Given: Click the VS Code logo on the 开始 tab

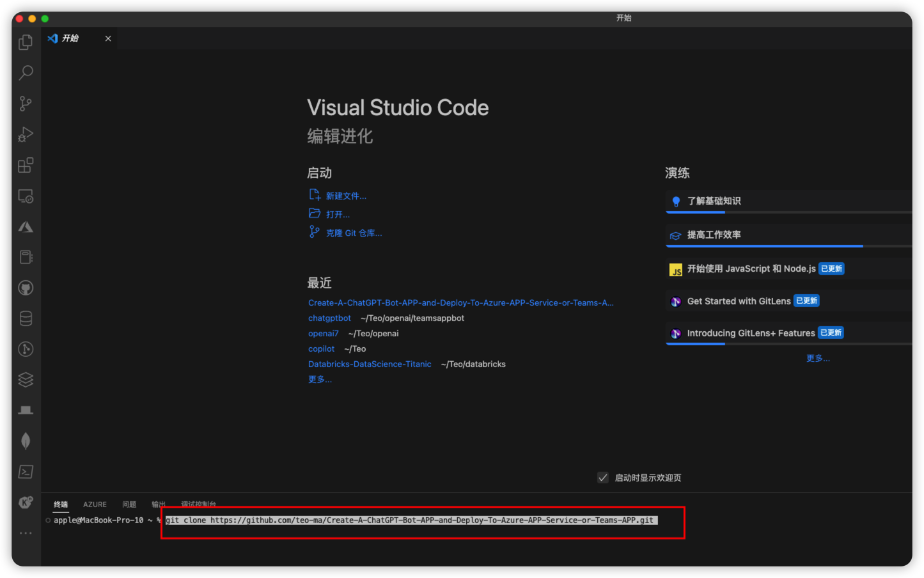Looking at the screenshot, I should 52,38.
